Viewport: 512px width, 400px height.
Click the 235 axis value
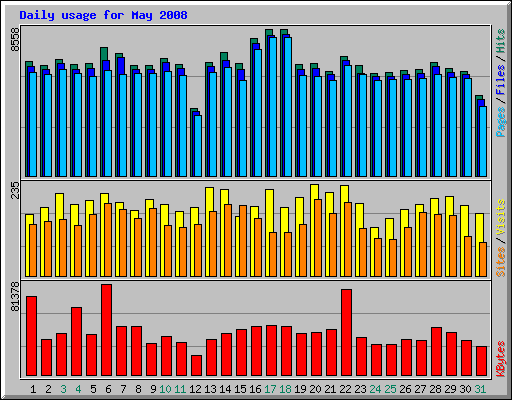point(15,190)
